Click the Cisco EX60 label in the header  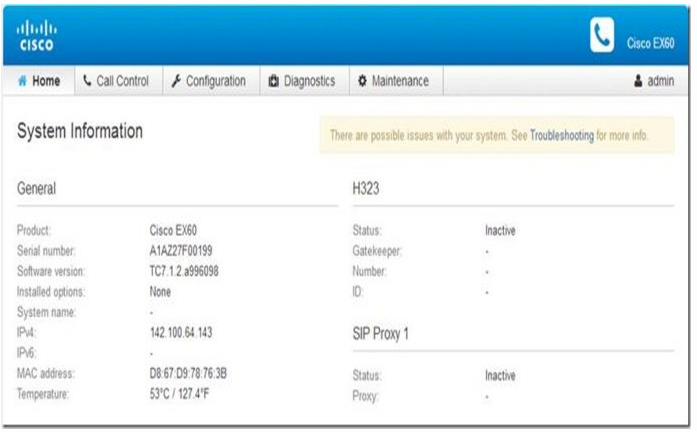coord(650,43)
